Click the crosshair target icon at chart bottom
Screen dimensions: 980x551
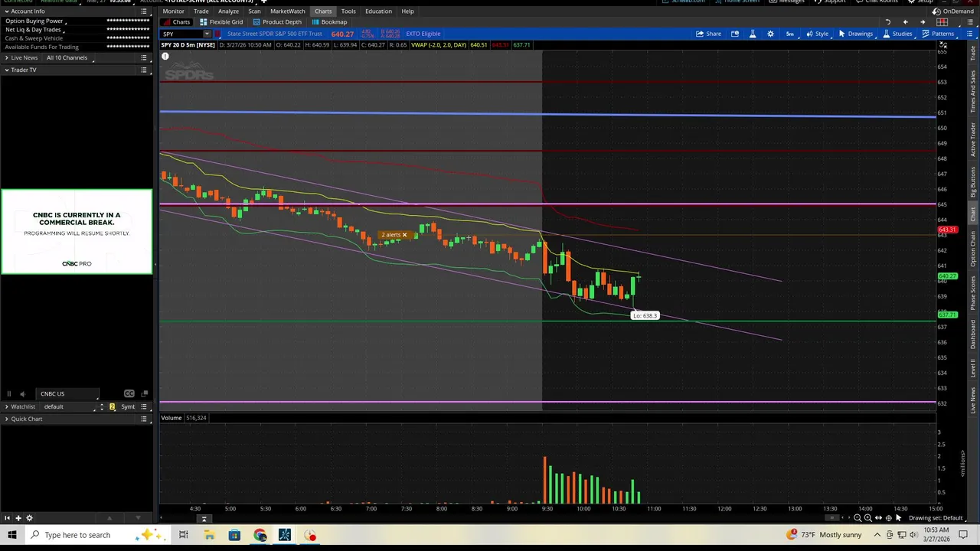pos(888,518)
